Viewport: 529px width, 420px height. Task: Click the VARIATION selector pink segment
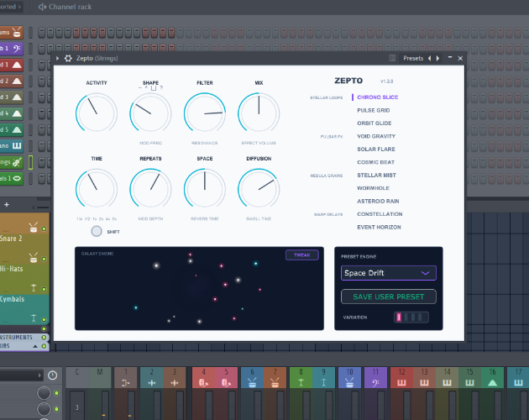click(x=399, y=318)
